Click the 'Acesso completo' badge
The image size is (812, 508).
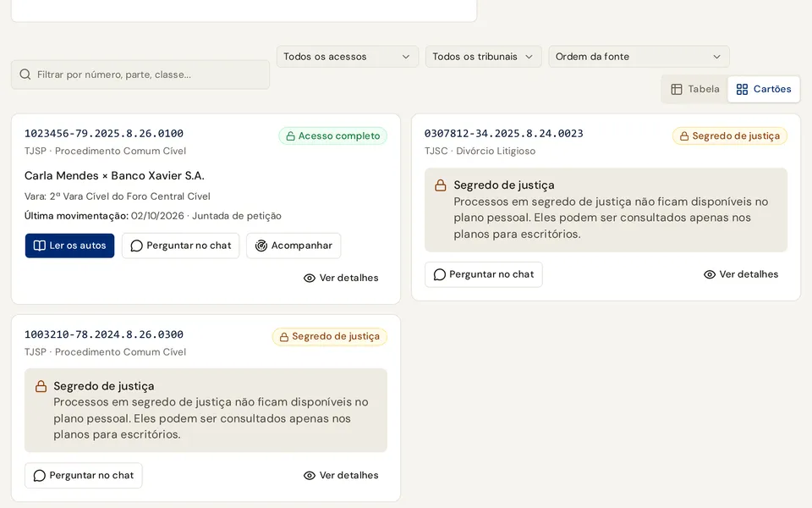[333, 135]
